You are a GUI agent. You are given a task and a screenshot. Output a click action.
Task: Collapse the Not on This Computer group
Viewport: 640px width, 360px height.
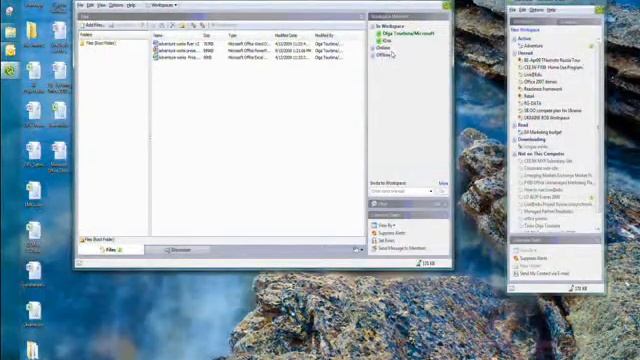click(514, 154)
